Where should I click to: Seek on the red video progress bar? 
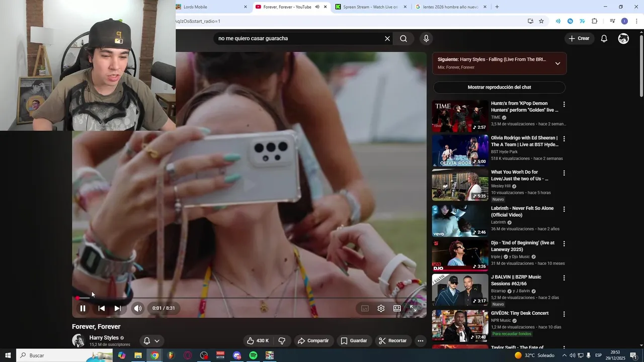(249, 298)
